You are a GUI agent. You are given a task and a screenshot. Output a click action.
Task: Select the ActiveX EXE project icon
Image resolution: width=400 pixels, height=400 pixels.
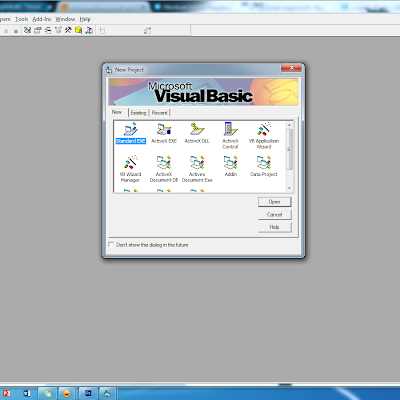point(164,133)
